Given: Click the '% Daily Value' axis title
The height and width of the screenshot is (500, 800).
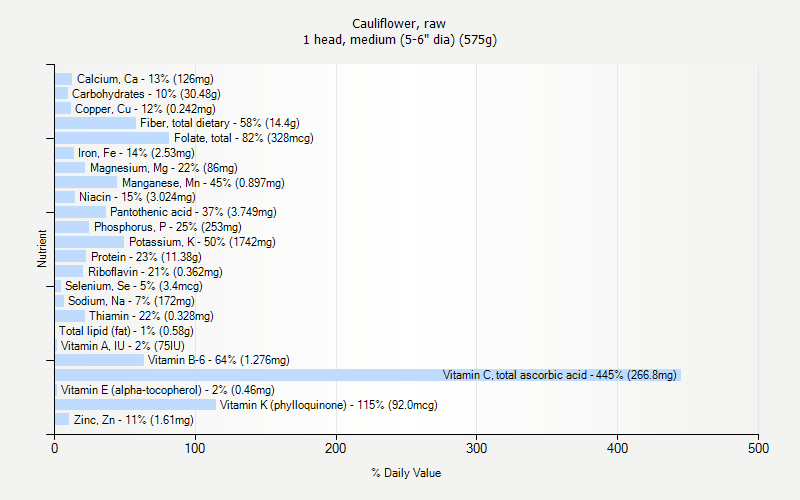Looking at the screenshot, I should (x=406, y=473).
